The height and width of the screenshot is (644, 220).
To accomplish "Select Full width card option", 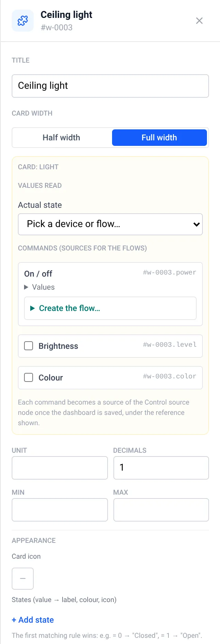I will pos(159,138).
